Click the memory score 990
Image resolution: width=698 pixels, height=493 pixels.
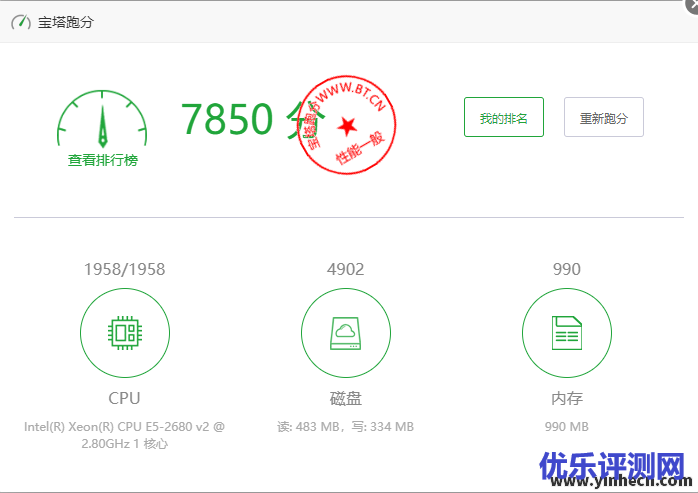click(x=566, y=269)
